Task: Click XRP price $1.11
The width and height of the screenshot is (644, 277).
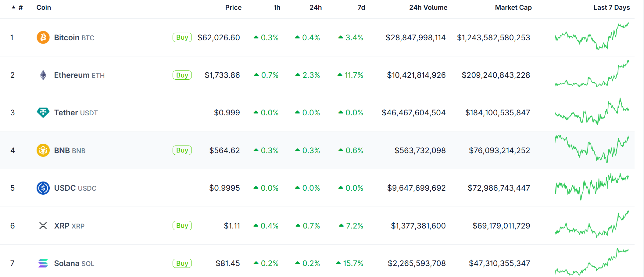Action: point(232,226)
